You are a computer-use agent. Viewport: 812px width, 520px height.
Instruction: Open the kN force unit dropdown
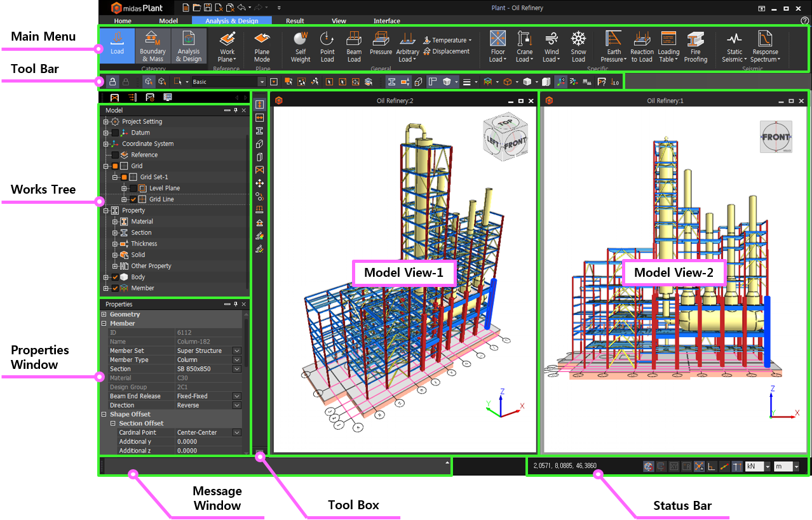point(768,467)
